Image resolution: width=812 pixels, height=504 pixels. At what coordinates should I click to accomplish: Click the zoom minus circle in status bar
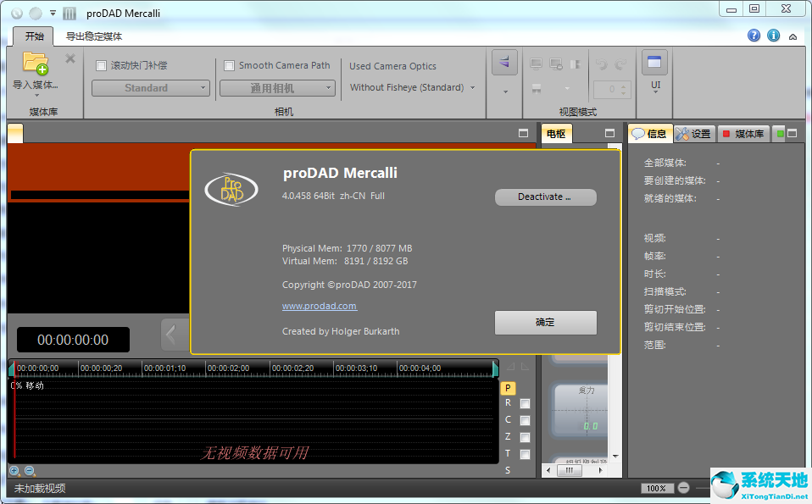683,487
